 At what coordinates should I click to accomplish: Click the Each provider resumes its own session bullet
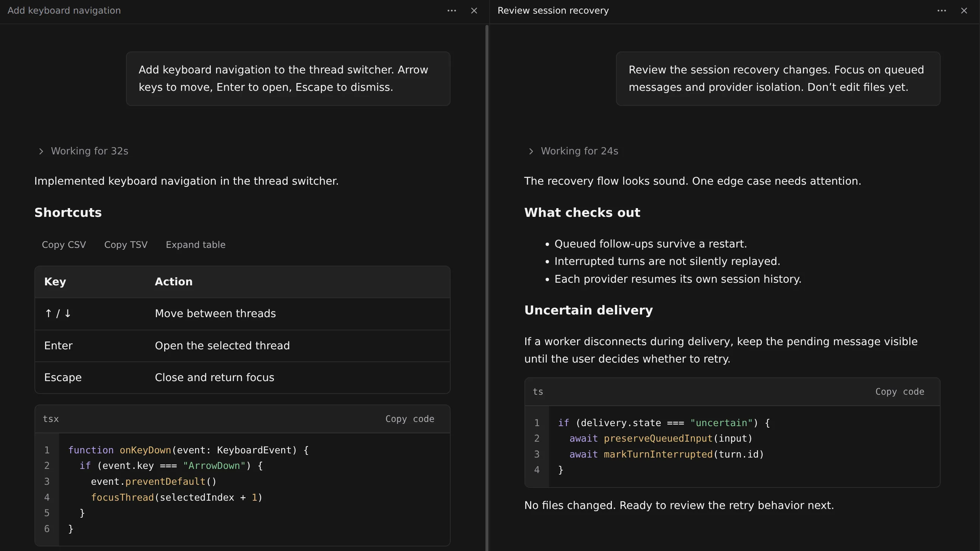(x=678, y=279)
